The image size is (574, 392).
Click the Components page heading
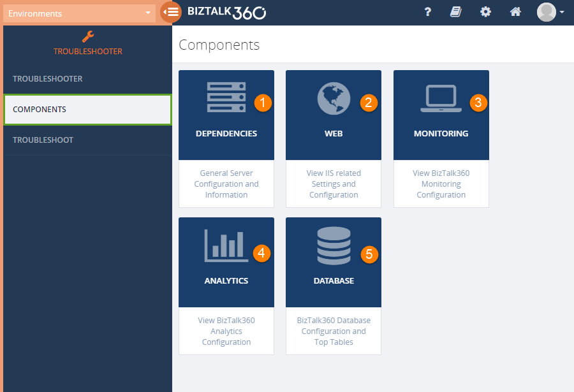point(219,45)
